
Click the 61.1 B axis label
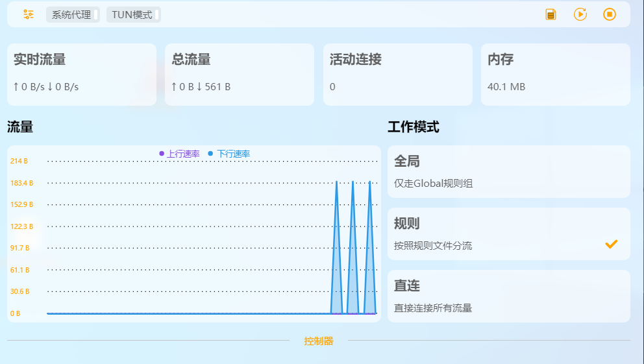tap(19, 270)
